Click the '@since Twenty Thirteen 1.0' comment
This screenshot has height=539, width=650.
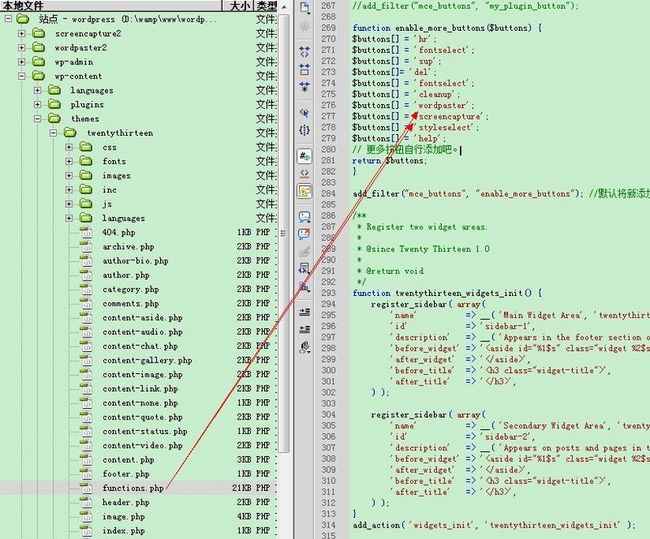tap(427, 249)
